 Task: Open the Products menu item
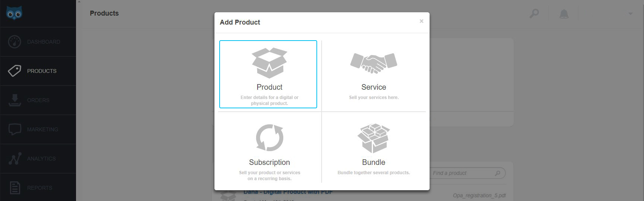[42, 71]
